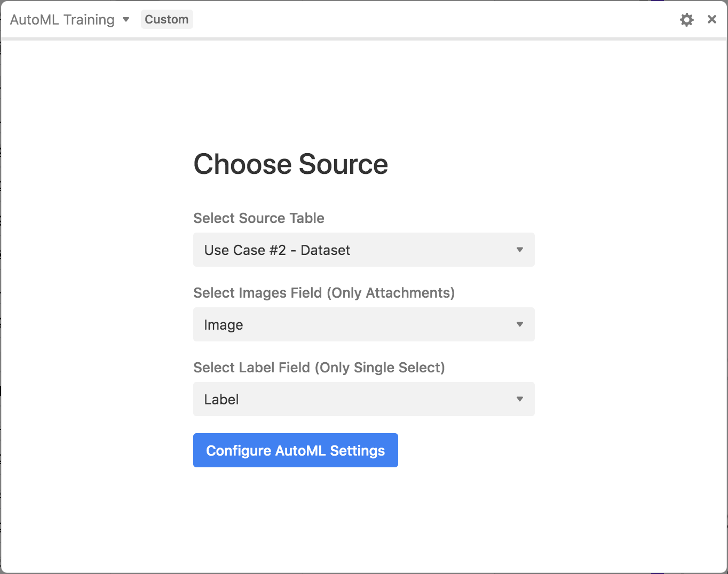Viewport: 728px width, 574px height.
Task: Click the 'Select Label Field' caption text
Action: (x=252, y=368)
